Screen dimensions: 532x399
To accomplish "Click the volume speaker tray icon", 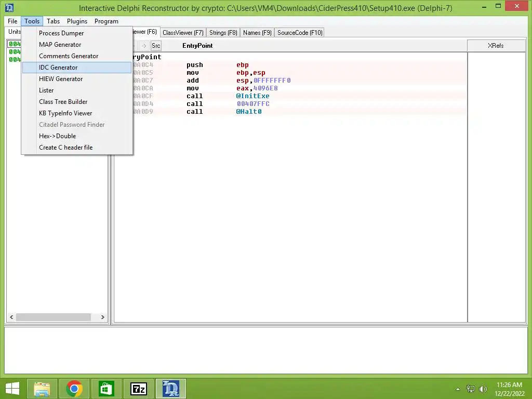I will tap(483, 389).
